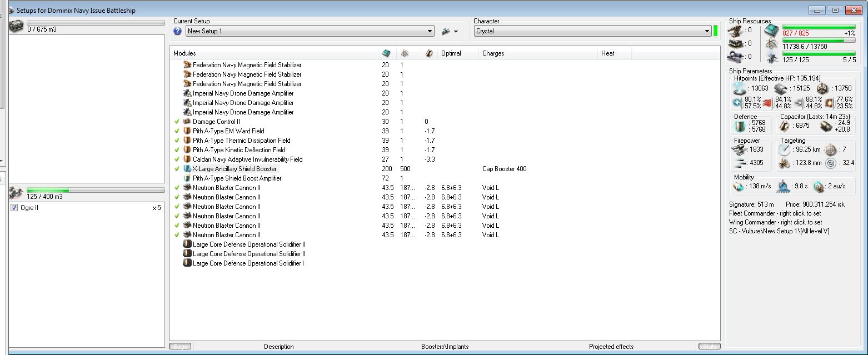This screenshot has width=868, height=355.
Task: Click the launcher hardpoints icon in Ship Resources
Action: tap(735, 43)
